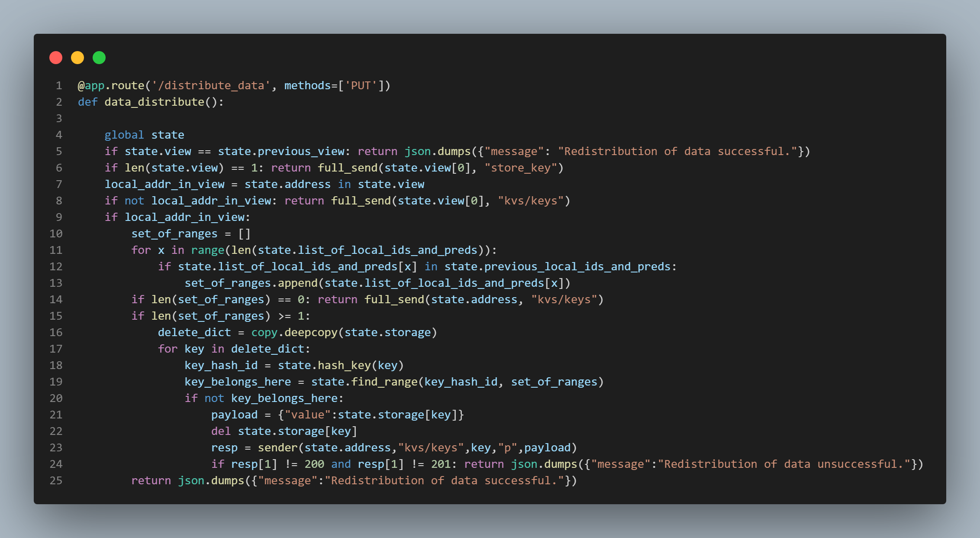Click number 200 on line 24
The height and width of the screenshot is (538, 980).
[x=314, y=464]
